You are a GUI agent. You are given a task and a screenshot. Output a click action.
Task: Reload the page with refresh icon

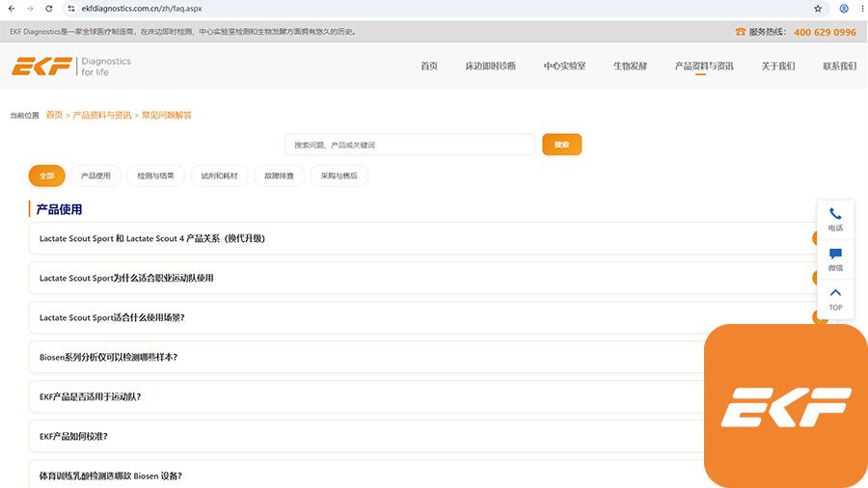pyautogui.click(x=49, y=9)
